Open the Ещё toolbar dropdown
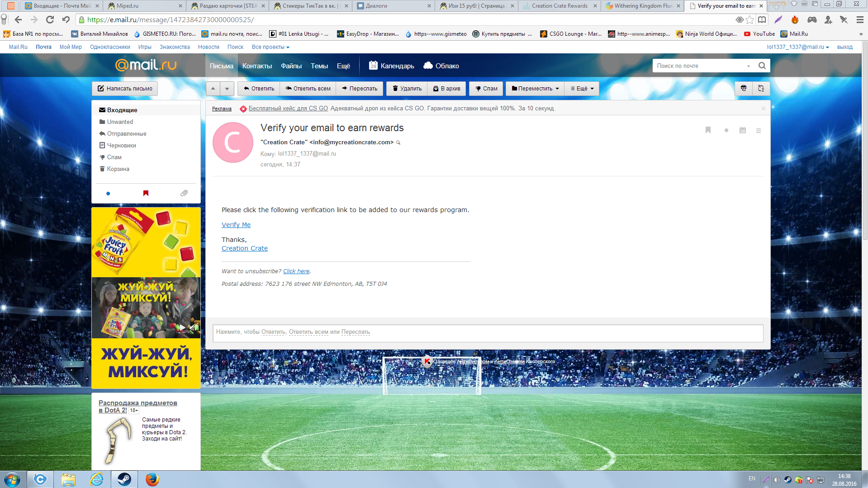 click(x=582, y=89)
